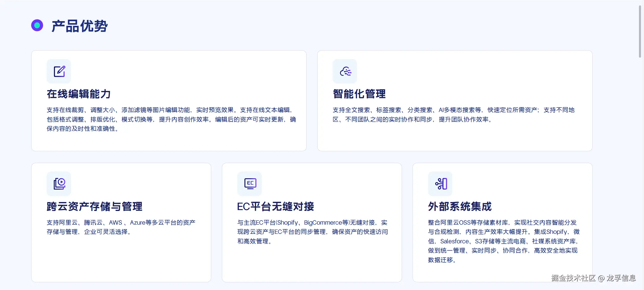Image resolution: width=644 pixels, height=290 pixels.
Task: Click the 在线编辑能力 card body area
Action: (169, 119)
